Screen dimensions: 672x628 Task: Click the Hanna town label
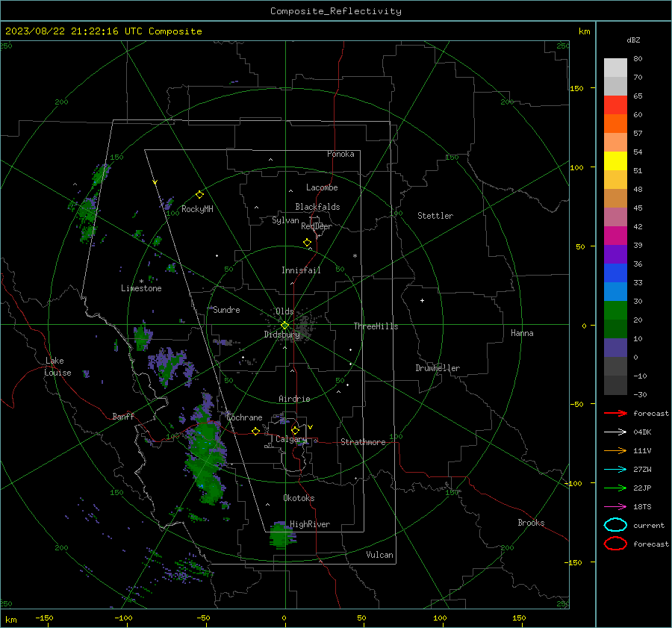522,333
